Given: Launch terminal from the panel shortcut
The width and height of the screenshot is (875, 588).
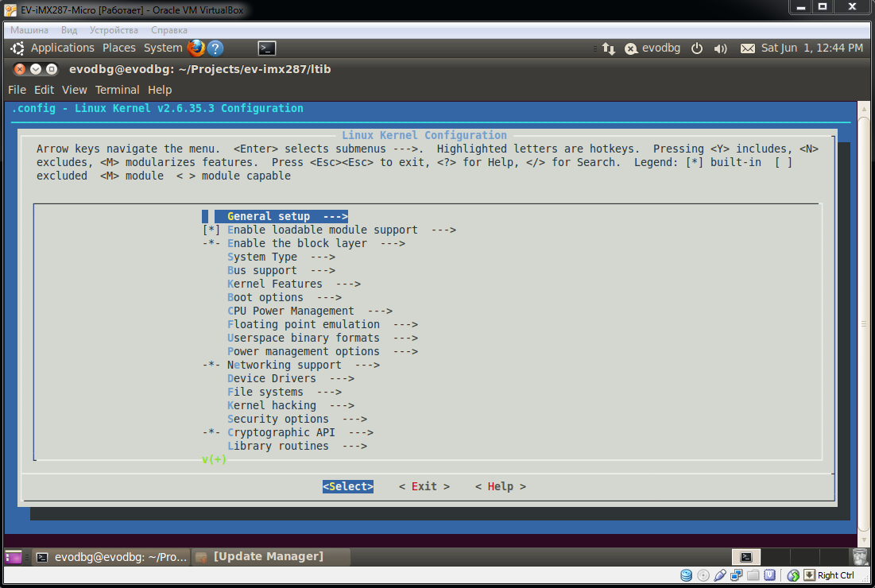Looking at the screenshot, I should (x=267, y=48).
